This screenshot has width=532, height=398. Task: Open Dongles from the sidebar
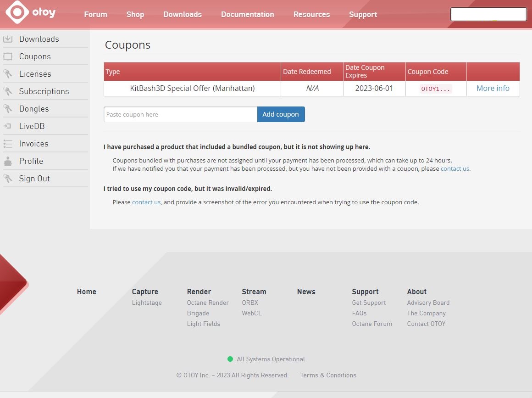(34, 109)
